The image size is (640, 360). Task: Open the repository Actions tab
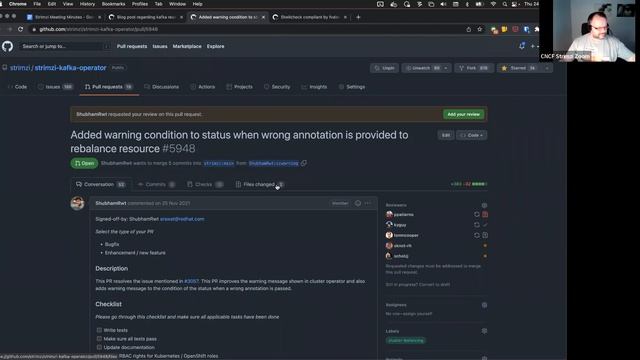coord(202,87)
